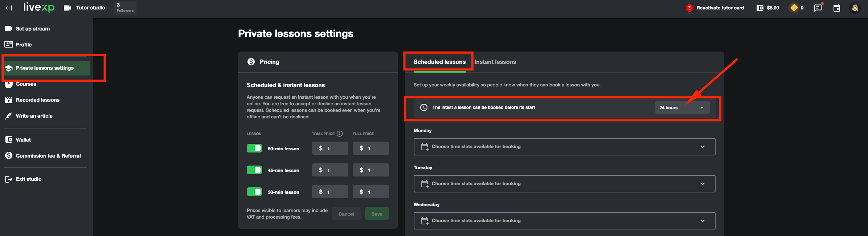Viewport: 868px width, 236px height.
Task: Open the calendar icon in header
Action: (837, 8)
